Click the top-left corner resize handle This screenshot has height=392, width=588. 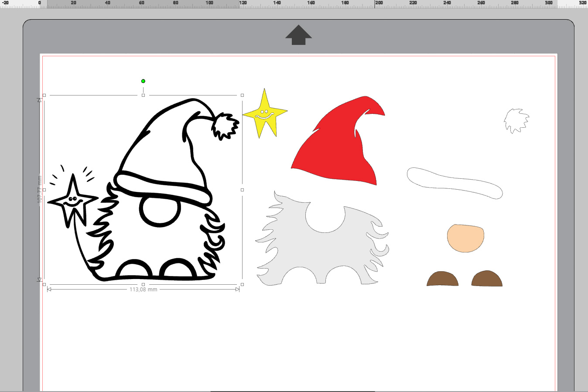coord(44,95)
